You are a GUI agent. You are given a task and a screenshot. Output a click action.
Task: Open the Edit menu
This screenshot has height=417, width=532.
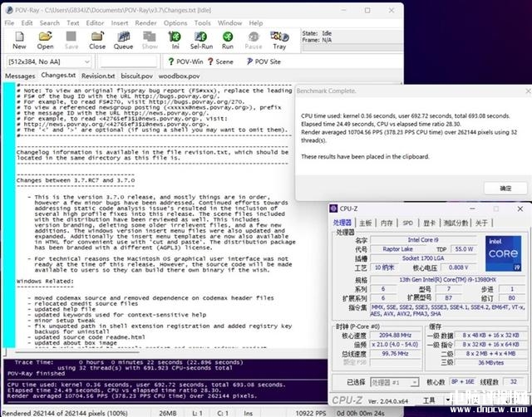tap(27, 23)
